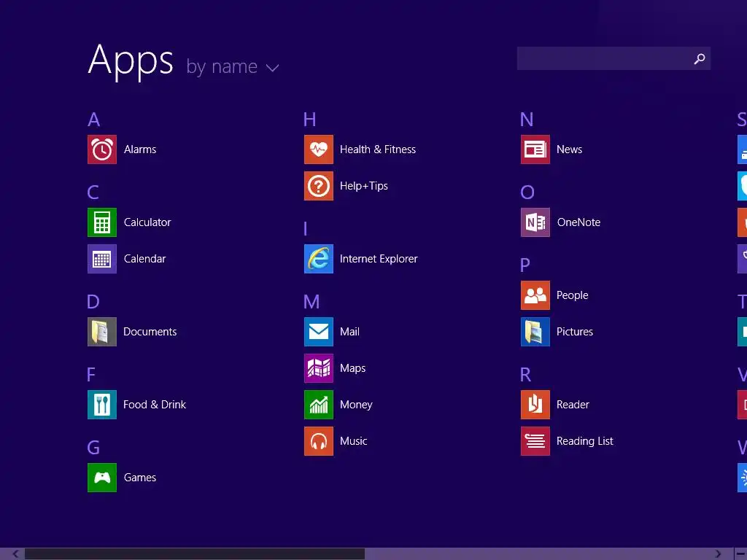Select the letter F group header
This screenshot has width=747, height=560.
tap(91, 375)
